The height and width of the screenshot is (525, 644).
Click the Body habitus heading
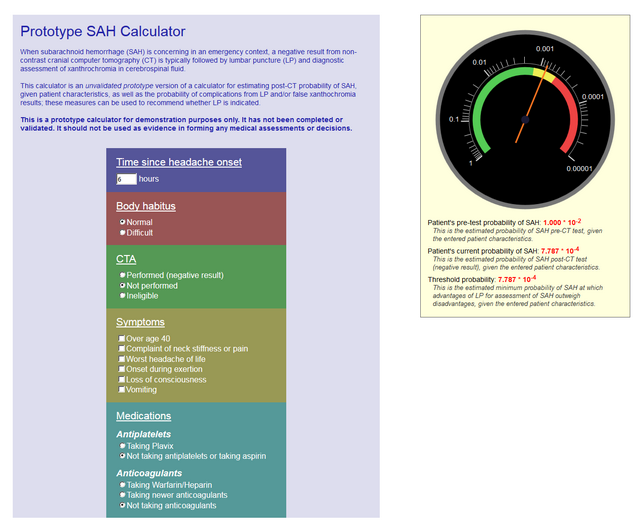(146, 206)
